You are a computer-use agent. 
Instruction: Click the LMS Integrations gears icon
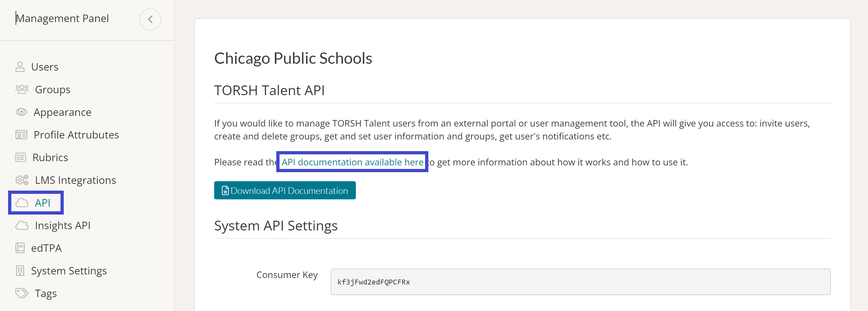coord(22,180)
